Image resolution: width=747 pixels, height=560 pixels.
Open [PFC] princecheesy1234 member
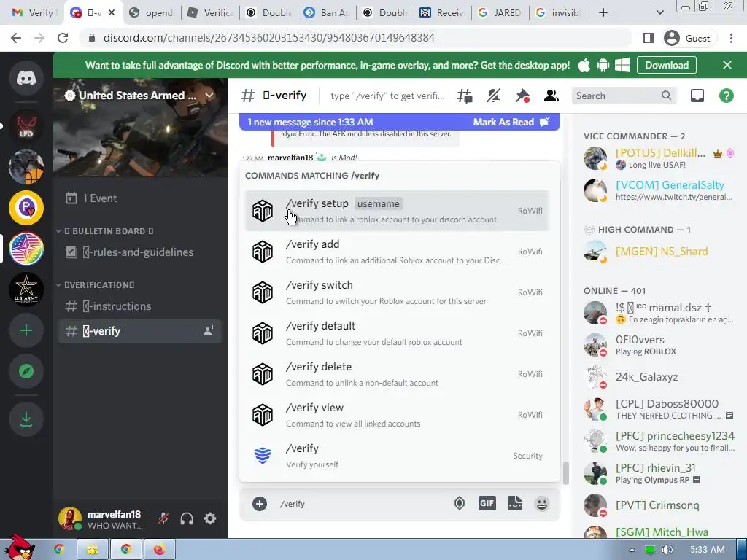659,441
